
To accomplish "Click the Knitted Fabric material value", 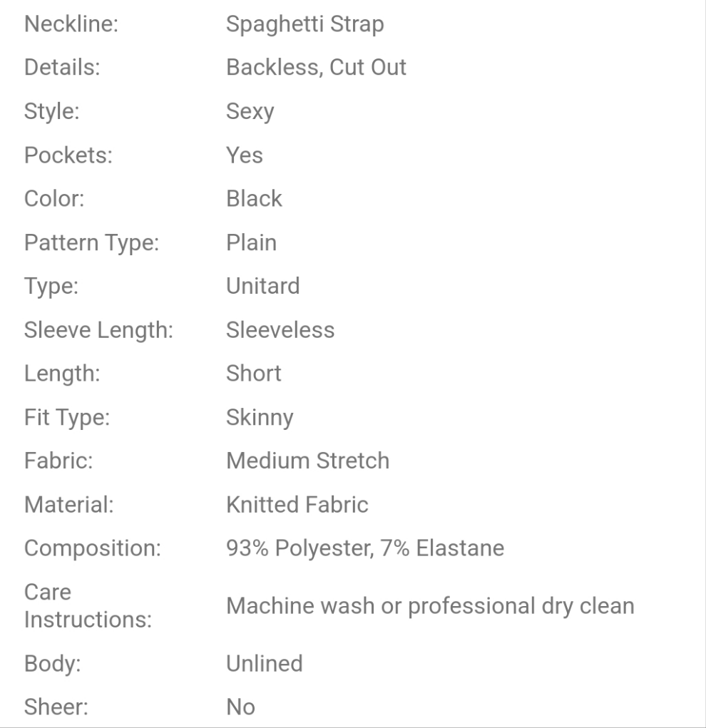I will click(297, 505).
